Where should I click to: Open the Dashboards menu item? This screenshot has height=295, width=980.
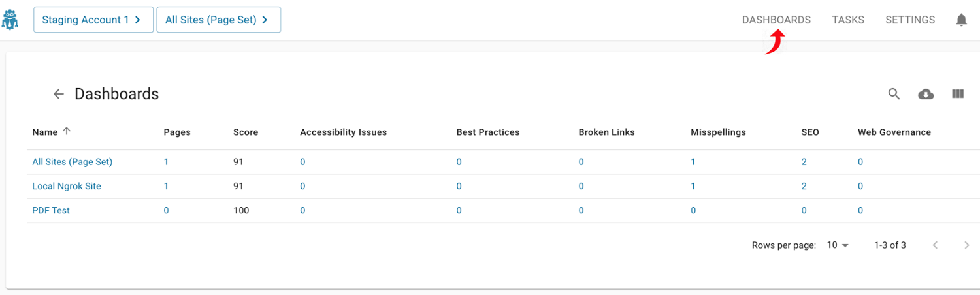(776, 20)
